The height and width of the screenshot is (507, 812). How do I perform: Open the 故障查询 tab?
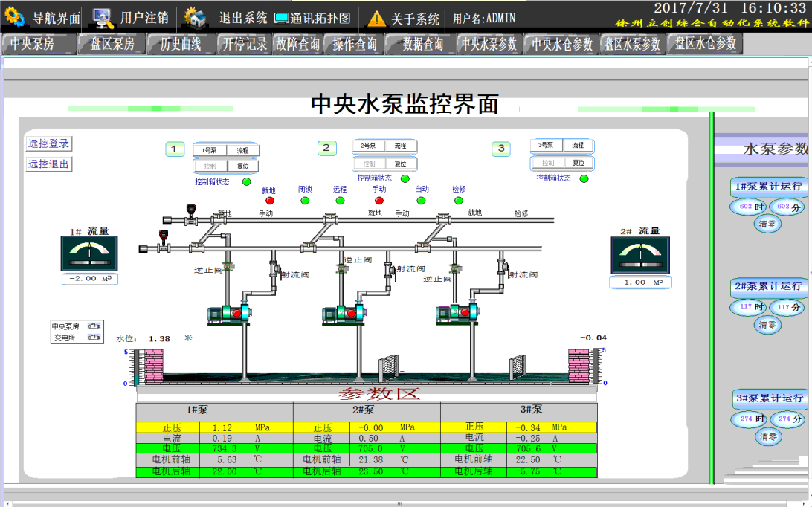click(297, 44)
